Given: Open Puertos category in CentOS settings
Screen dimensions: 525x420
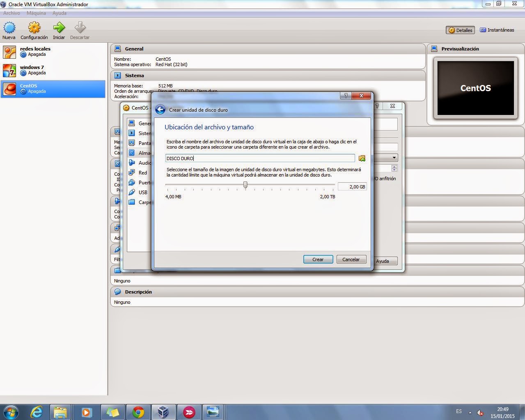Looking at the screenshot, I should 140,182.
